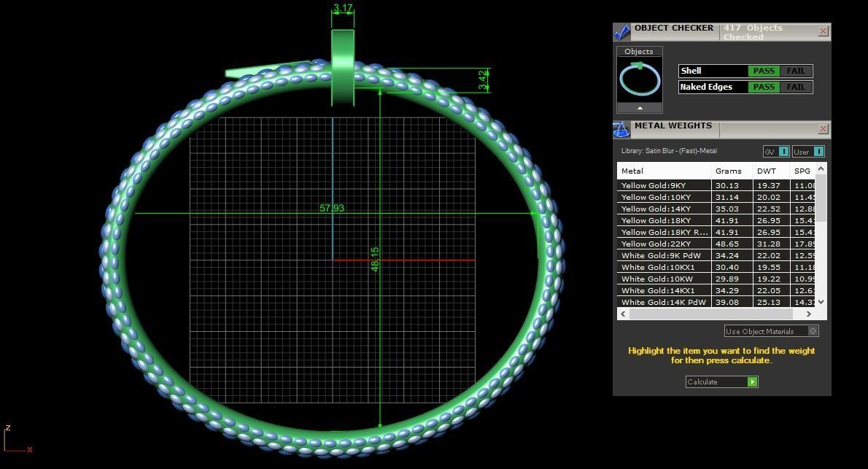Click the 57.93 horizontal dimension label
The width and height of the screenshot is (868, 469).
click(x=332, y=208)
